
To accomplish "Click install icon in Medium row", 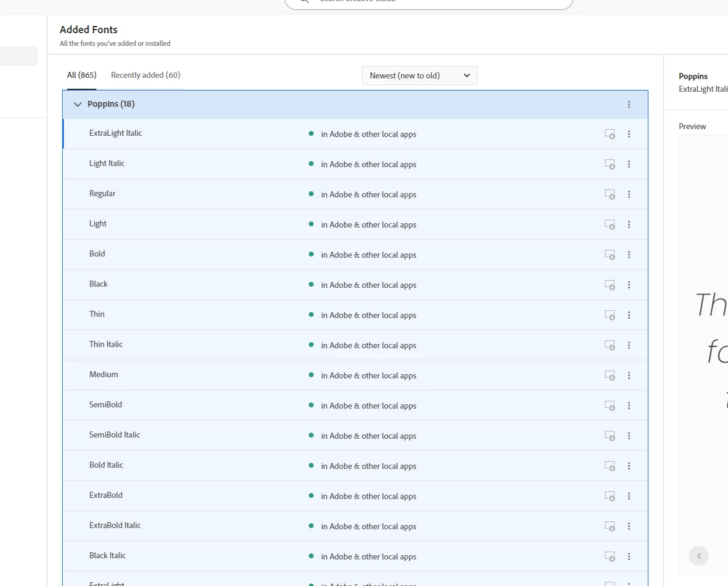I will click(x=610, y=375).
